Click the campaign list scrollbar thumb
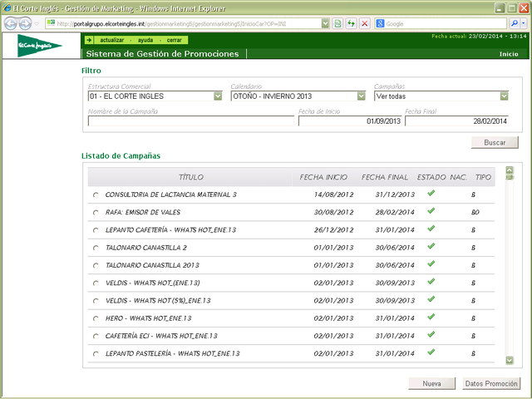This screenshot has width=532, height=399. 510,177
